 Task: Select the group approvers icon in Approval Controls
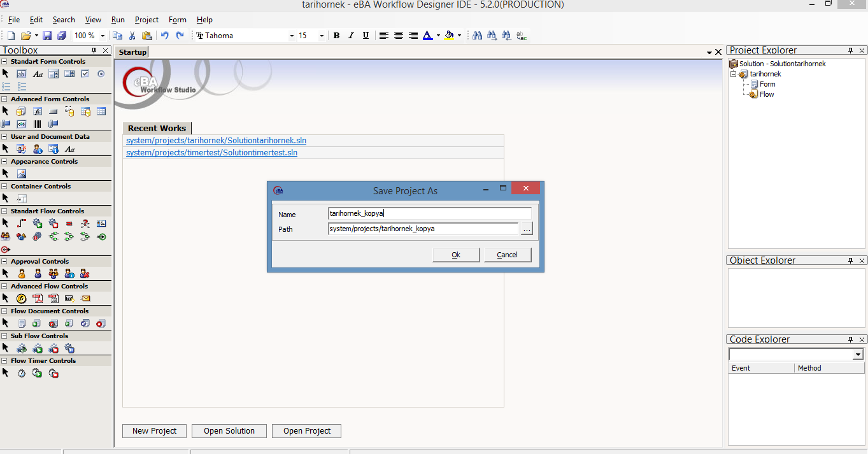[53, 274]
